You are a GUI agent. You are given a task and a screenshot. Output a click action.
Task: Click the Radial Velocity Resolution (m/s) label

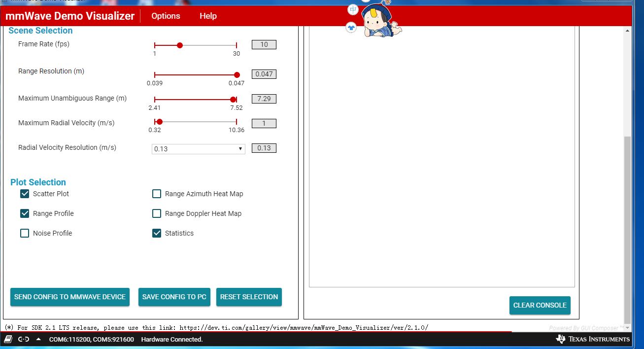(x=68, y=147)
